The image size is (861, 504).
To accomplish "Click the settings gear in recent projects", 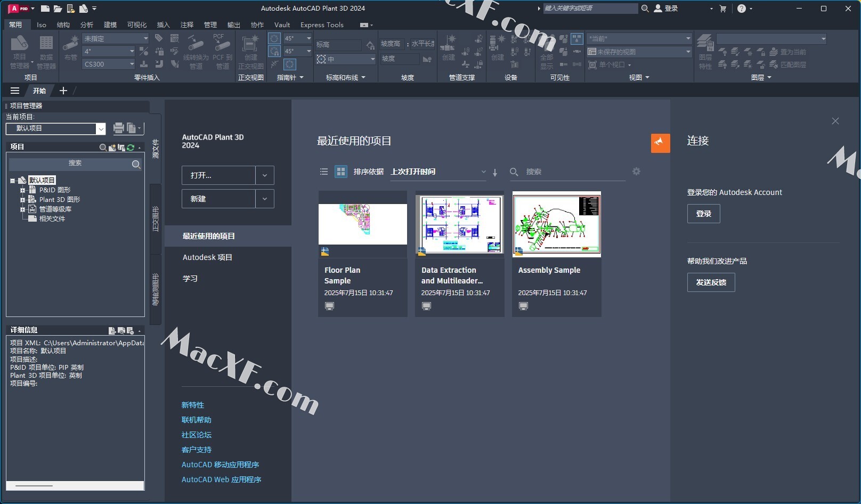I will tap(636, 172).
